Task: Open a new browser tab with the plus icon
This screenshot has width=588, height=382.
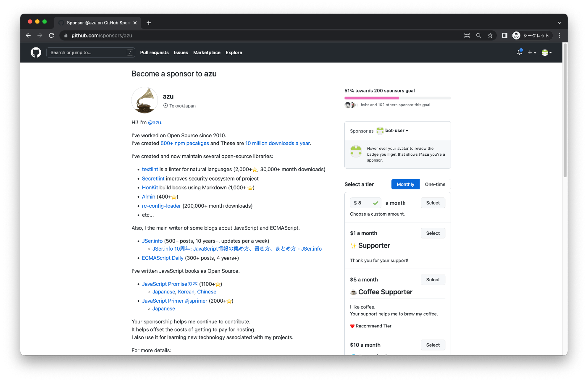Action: coord(149,23)
